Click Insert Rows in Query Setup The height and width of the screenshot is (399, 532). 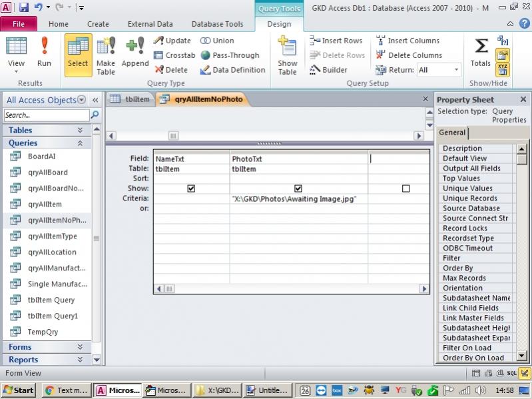coord(336,41)
